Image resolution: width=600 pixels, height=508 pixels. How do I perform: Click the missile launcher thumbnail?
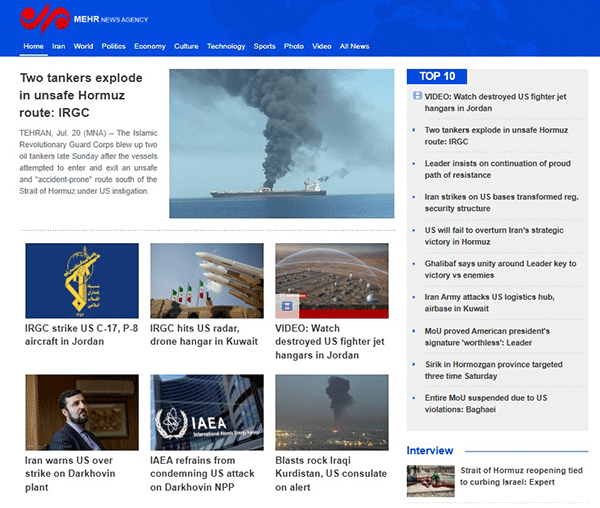point(207,281)
